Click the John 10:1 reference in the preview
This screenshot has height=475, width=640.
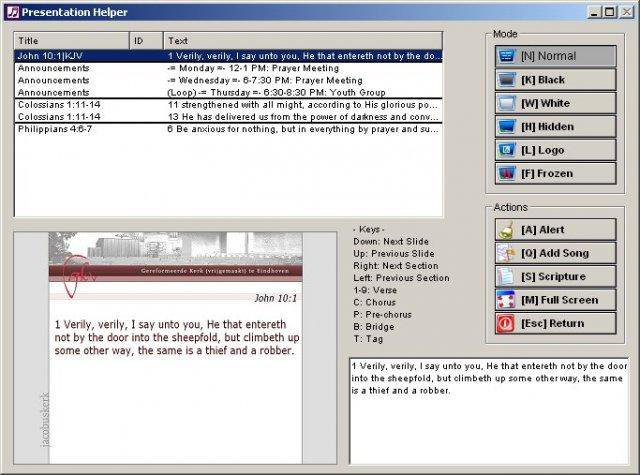point(276,298)
